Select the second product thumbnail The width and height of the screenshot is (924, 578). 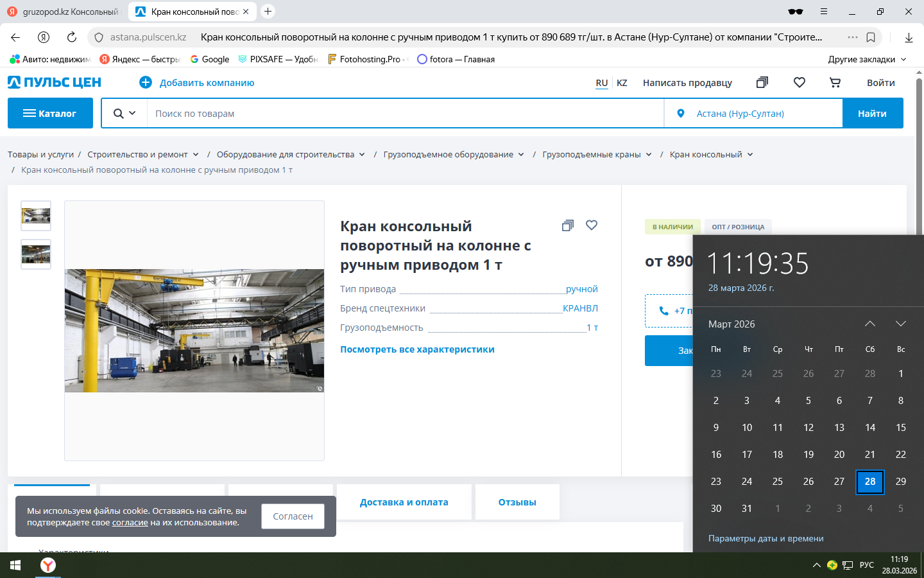[x=36, y=254]
